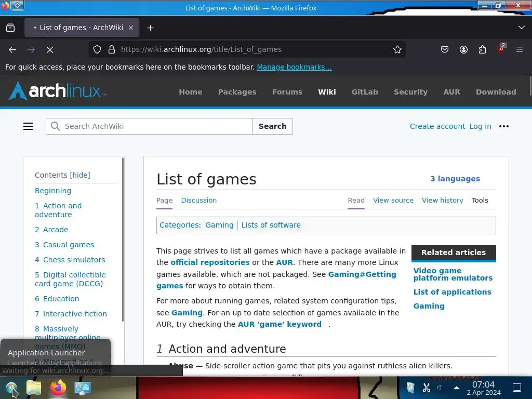Expand hidden system tray icons arrow
The height and width of the screenshot is (399, 532).
(x=457, y=388)
